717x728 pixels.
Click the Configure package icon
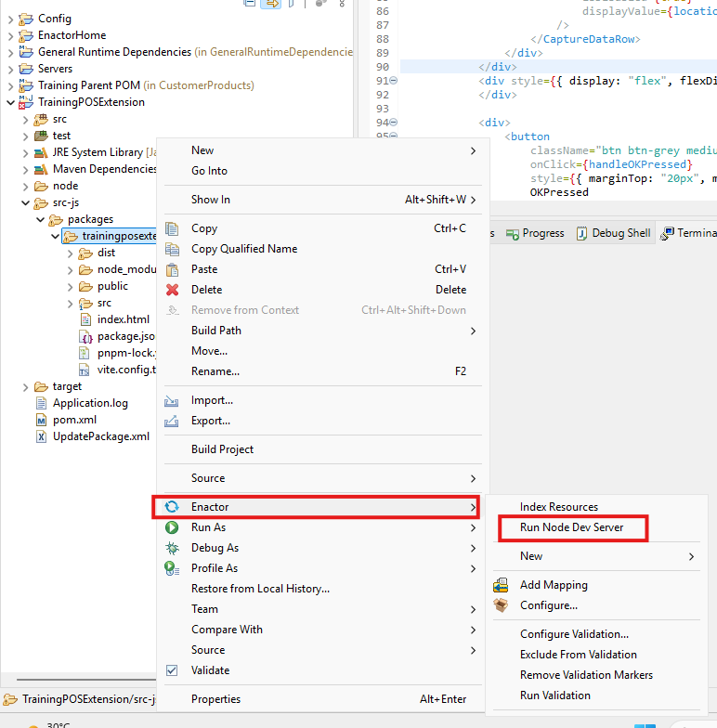click(501, 605)
